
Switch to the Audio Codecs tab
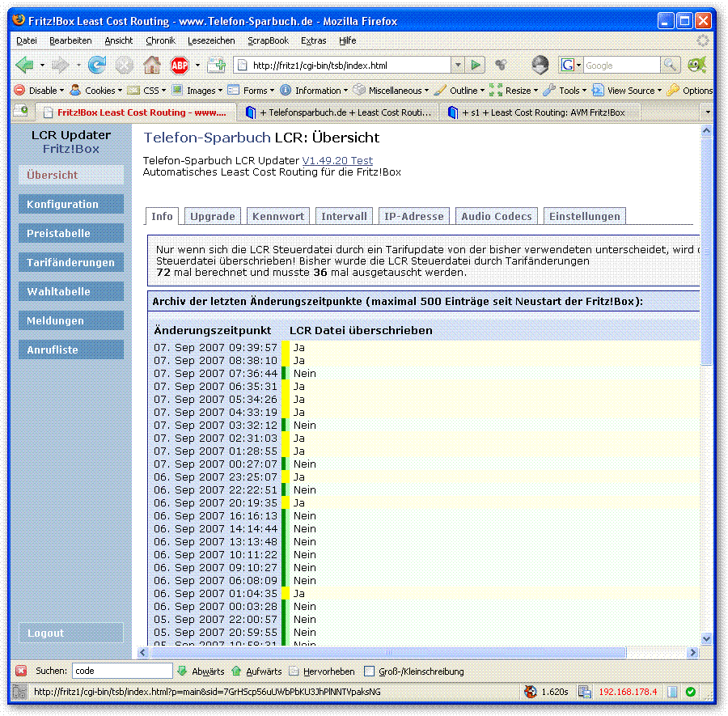[497, 216]
